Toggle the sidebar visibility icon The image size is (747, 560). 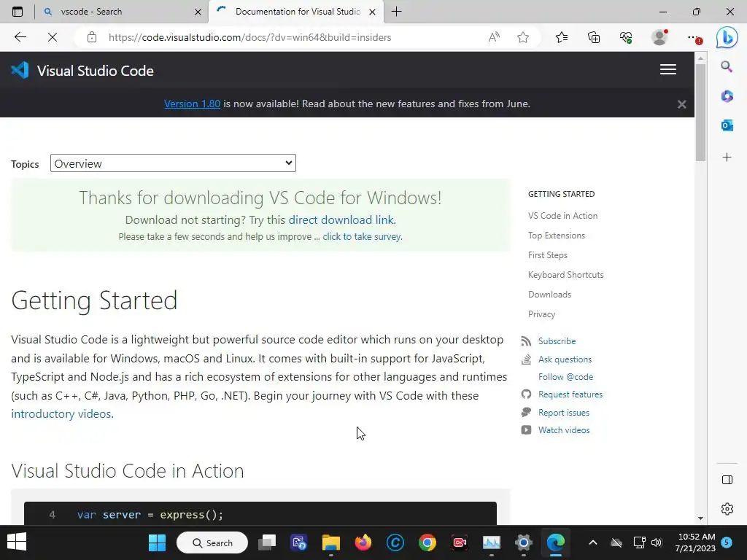coord(727,480)
